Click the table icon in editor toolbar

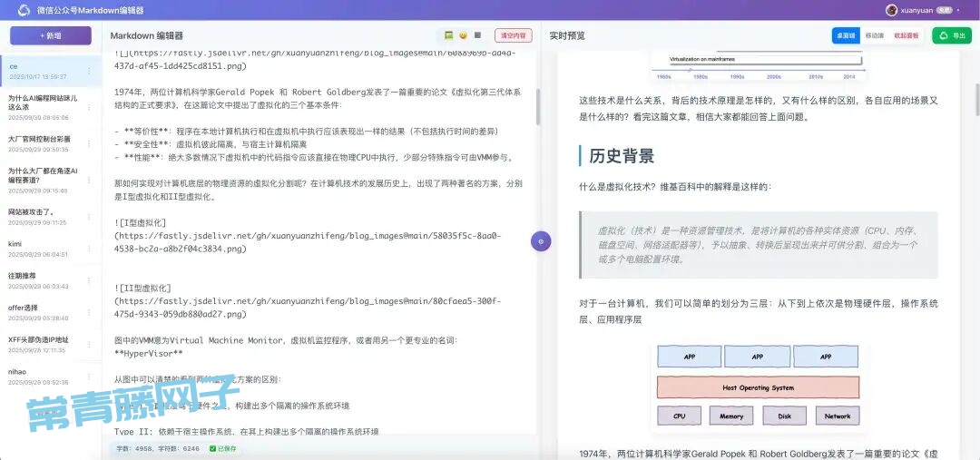[477, 35]
